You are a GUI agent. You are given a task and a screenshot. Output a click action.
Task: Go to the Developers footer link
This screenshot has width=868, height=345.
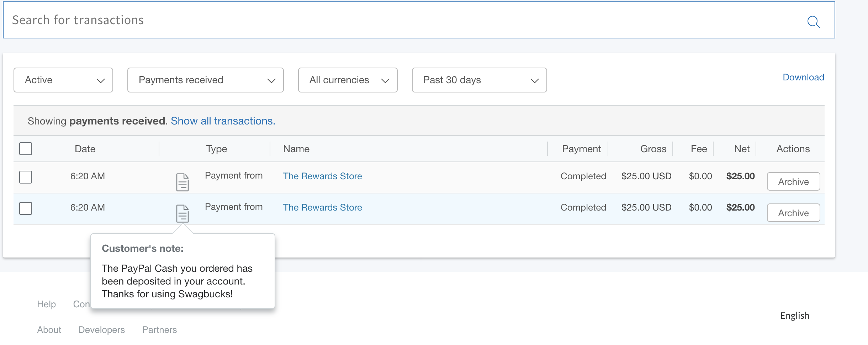point(101,330)
